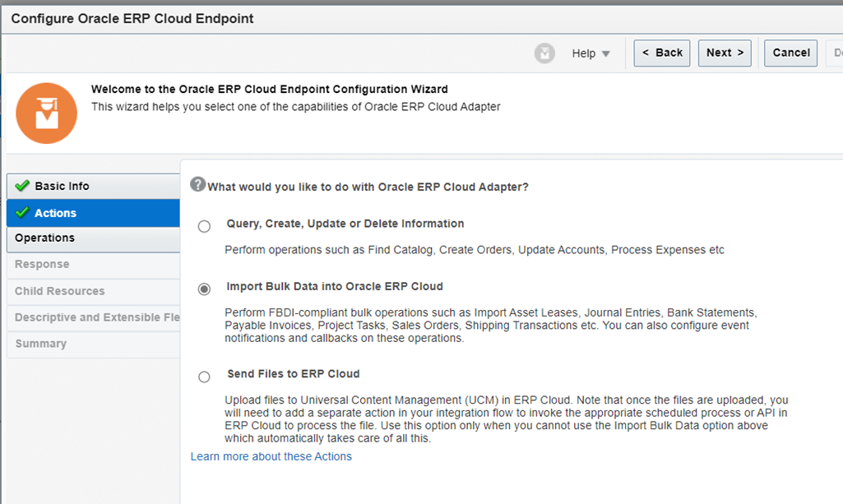Select Send Files to ERP Cloud option
The height and width of the screenshot is (504, 843).
tap(204, 377)
